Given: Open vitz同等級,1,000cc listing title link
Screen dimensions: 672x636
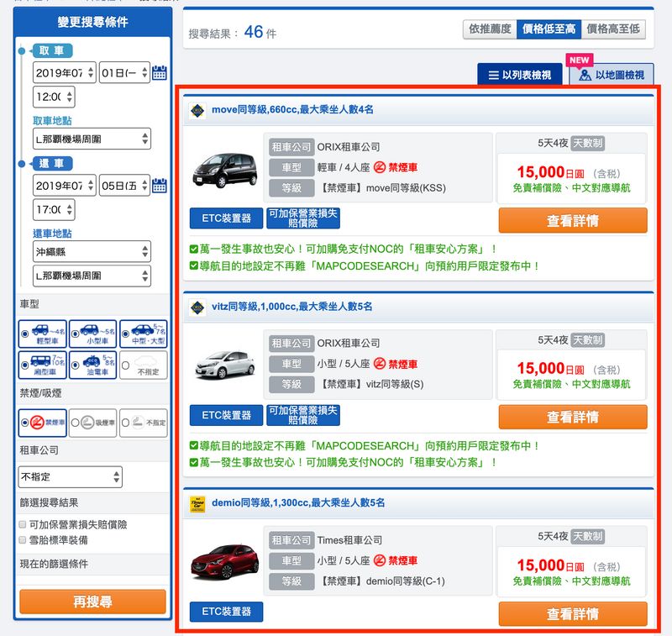Looking at the screenshot, I should tap(292, 307).
